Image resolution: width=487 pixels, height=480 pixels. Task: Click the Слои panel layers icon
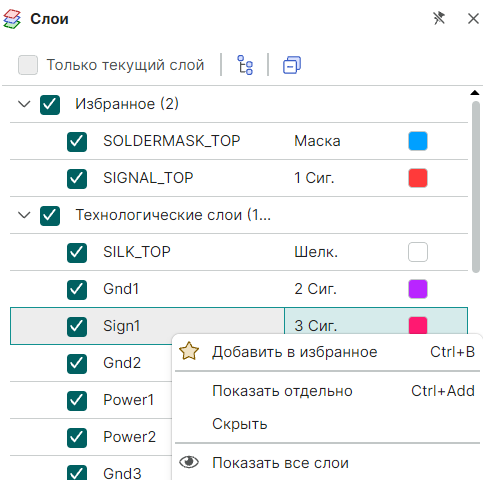[12, 19]
